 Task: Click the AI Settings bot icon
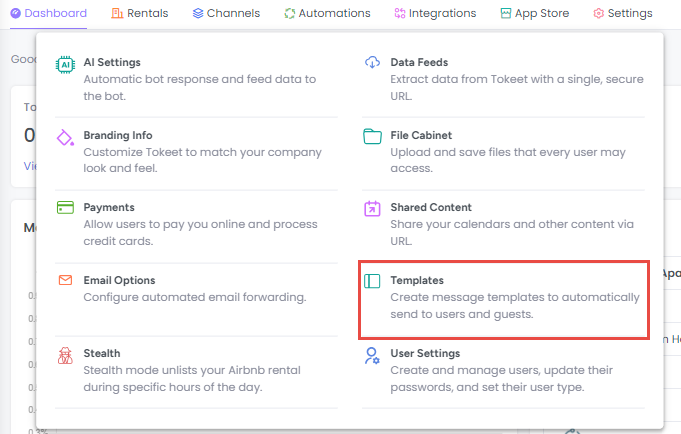(65, 63)
